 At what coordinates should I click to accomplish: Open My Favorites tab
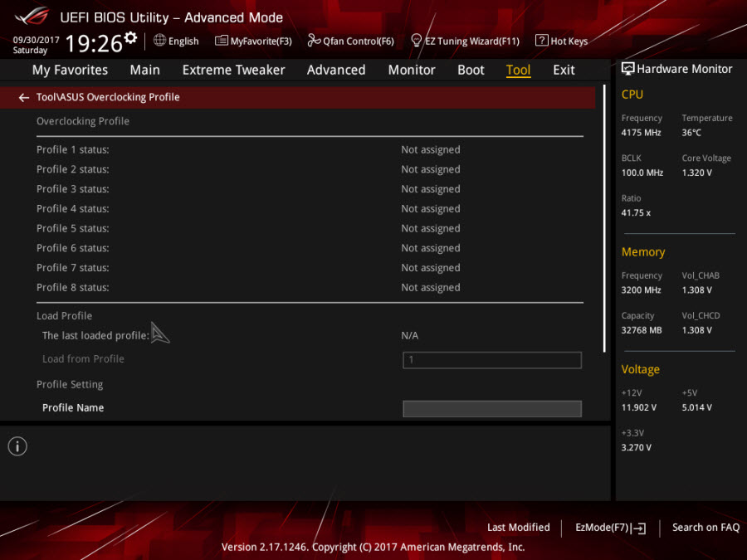pos(70,70)
